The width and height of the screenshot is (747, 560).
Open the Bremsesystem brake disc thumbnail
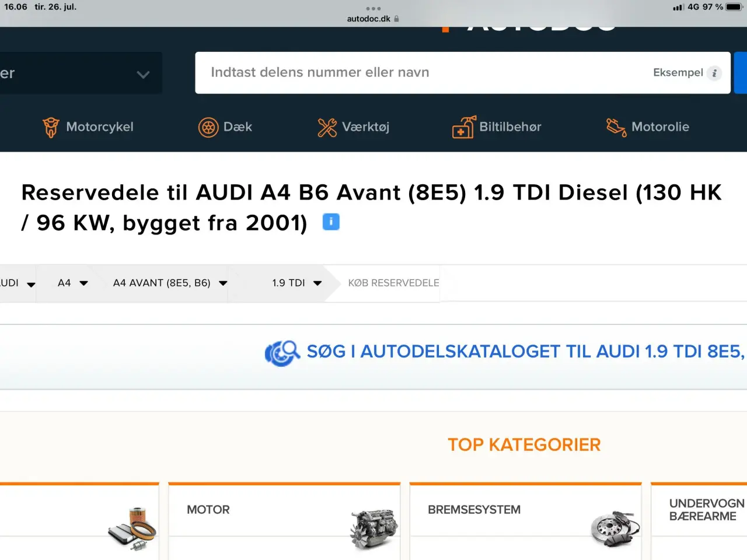coord(615,528)
